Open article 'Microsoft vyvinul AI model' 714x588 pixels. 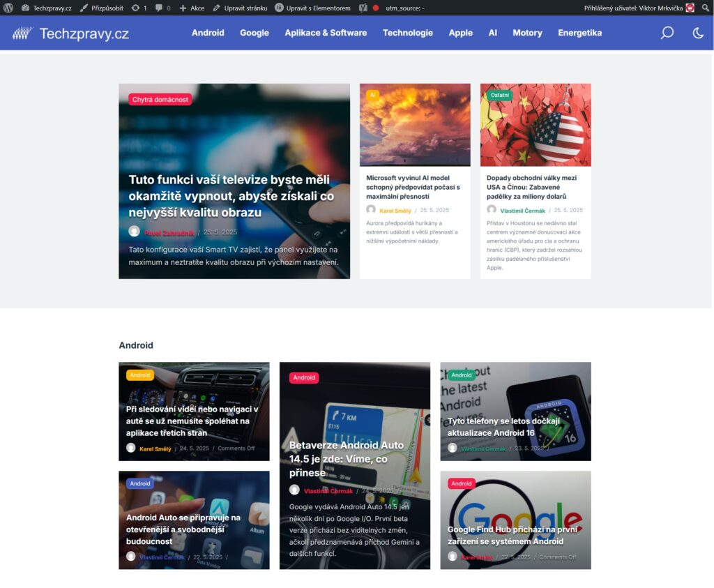click(x=413, y=187)
